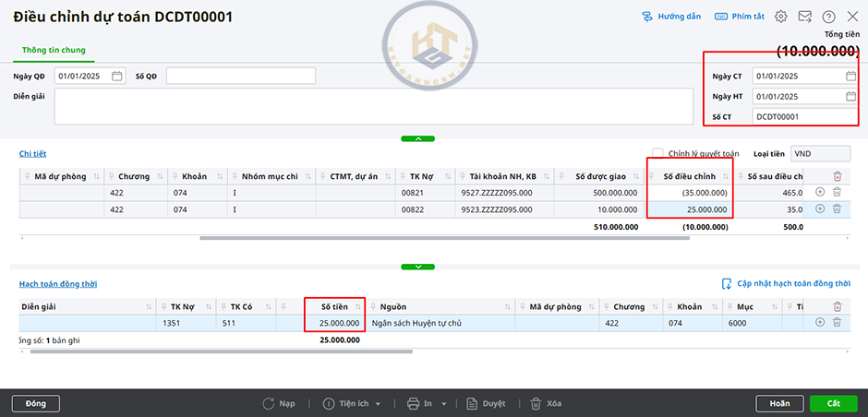868x417 pixels.
Task: Delete the 00821 detail row
Action: point(837,192)
